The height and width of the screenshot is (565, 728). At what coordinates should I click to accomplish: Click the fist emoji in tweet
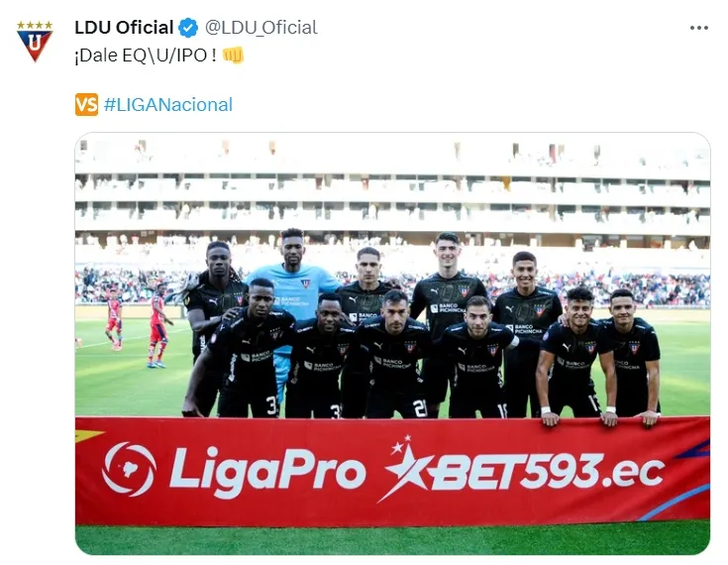tap(233, 55)
